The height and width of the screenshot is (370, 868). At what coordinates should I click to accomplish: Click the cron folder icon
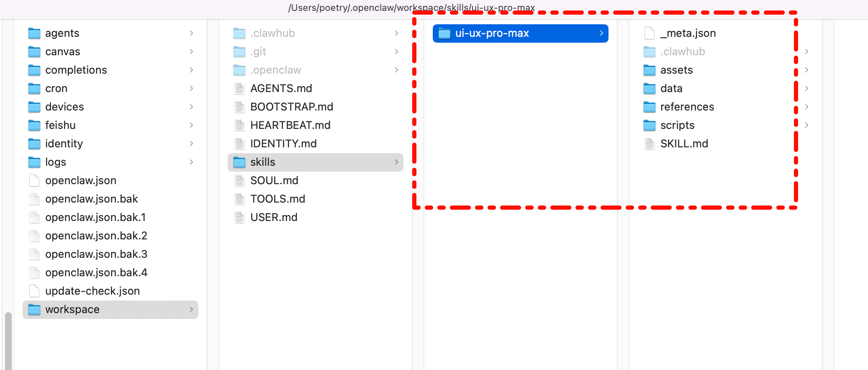[34, 88]
